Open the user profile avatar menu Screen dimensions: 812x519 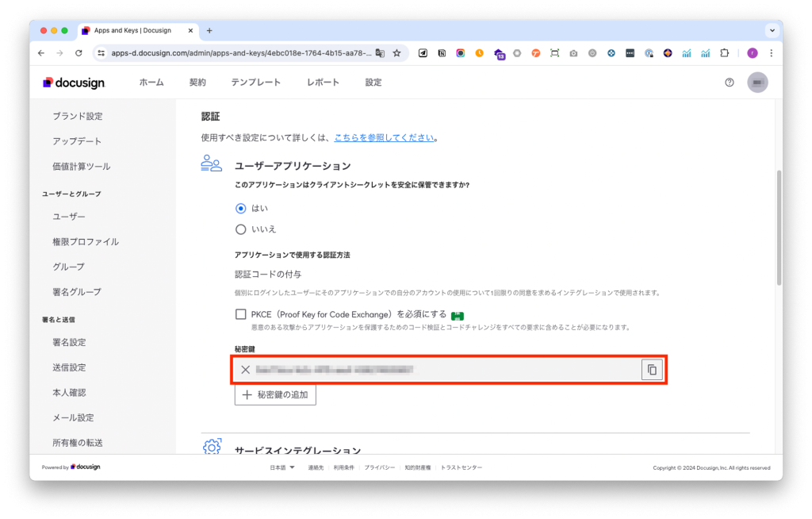click(x=758, y=83)
